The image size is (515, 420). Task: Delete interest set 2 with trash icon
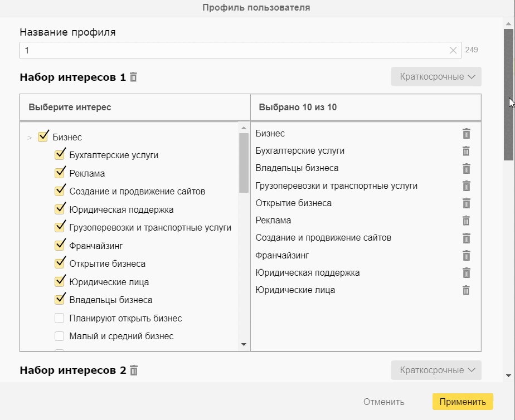pyautogui.click(x=134, y=370)
